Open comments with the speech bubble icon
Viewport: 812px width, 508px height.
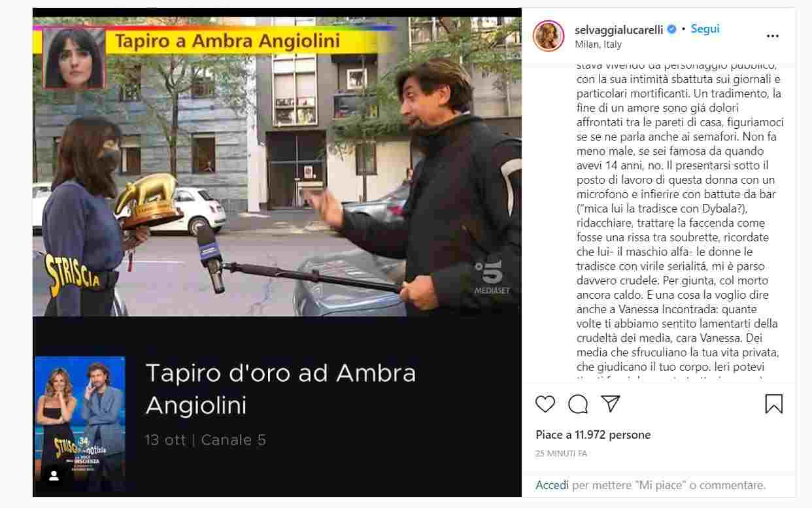point(578,404)
